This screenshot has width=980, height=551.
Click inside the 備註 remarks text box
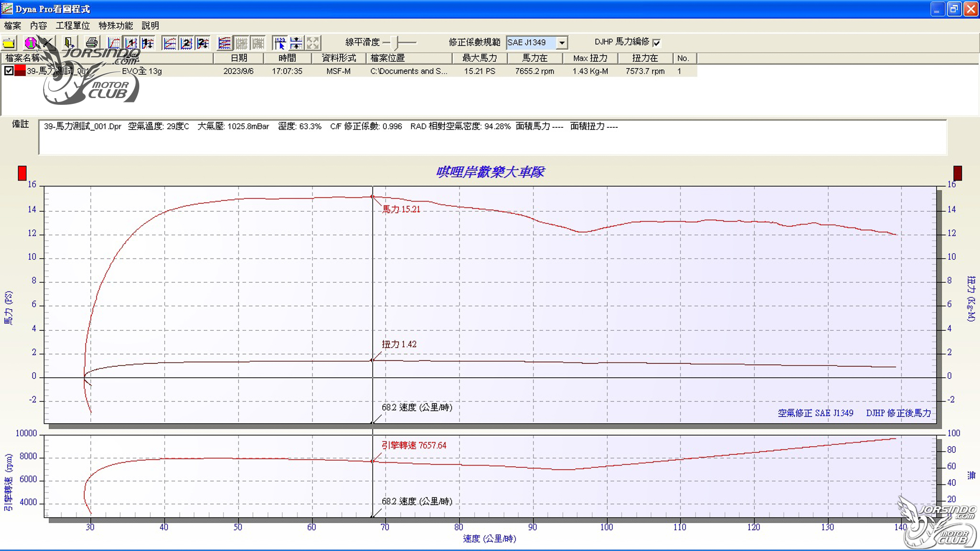pos(492,137)
